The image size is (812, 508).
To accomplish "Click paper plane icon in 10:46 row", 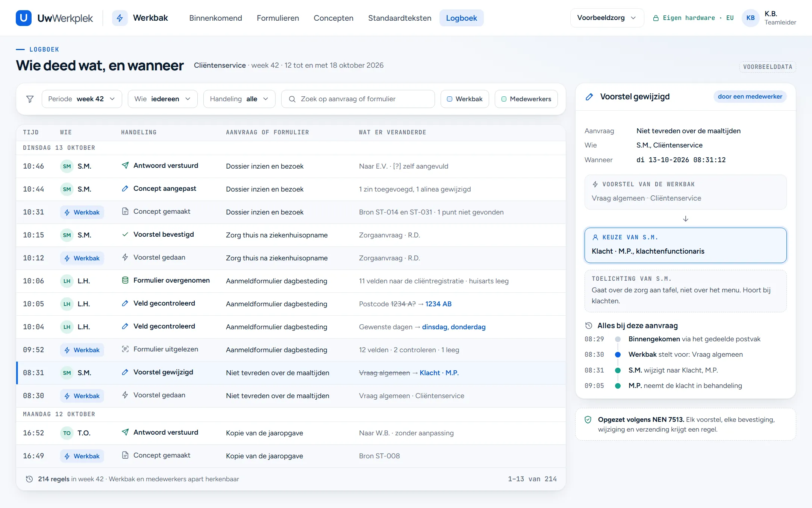I will [x=125, y=166].
